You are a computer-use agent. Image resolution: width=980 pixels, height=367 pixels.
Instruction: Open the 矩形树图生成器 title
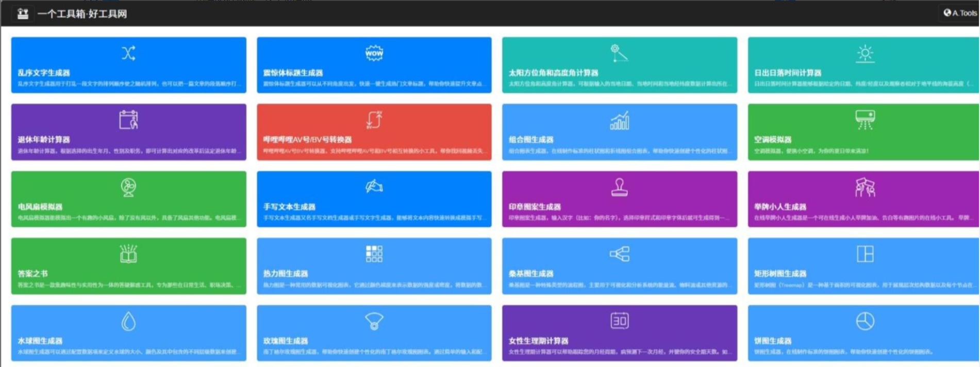click(x=780, y=274)
